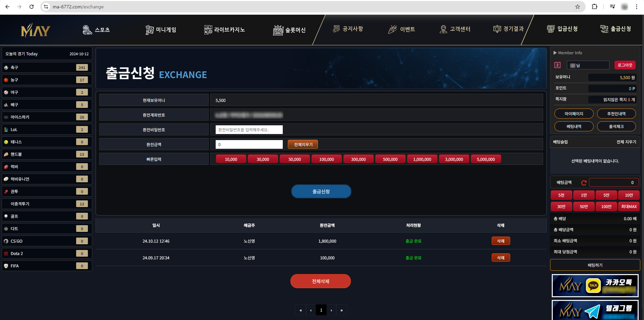Add 10,000 using quick input button
This screenshot has height=320, width=644.
tap(231, 159)
